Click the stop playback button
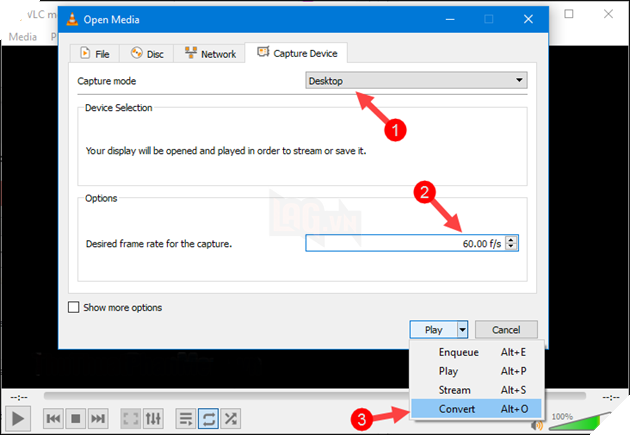Screen dimensions: 630x435 coord(76,419)
